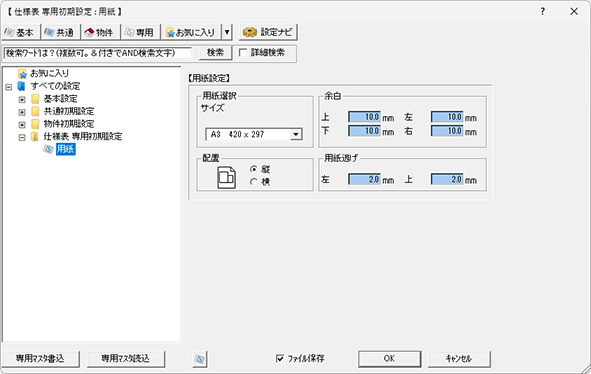Click the キャンセル button
The width and height of the screenshot is (591, 374).
(459, 359)
